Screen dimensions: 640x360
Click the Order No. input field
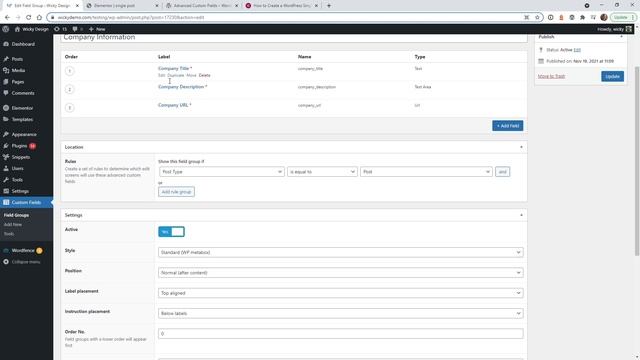(x=340, y=334)
